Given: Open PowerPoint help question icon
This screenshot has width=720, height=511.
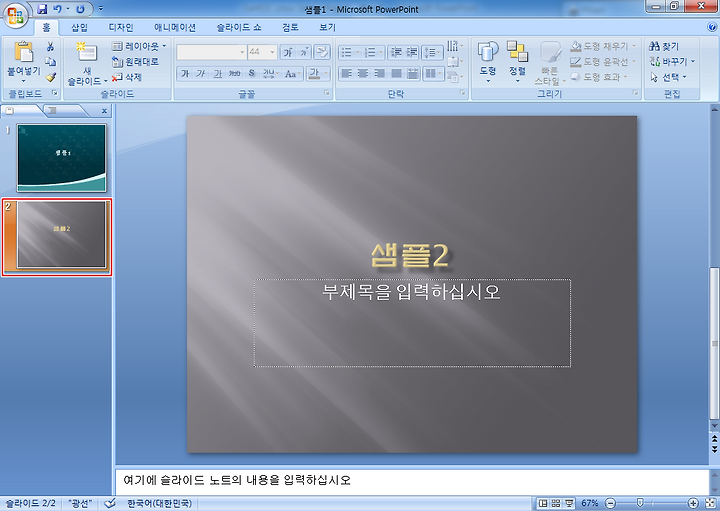Looking at the screenshot, I should click(712, 28).
